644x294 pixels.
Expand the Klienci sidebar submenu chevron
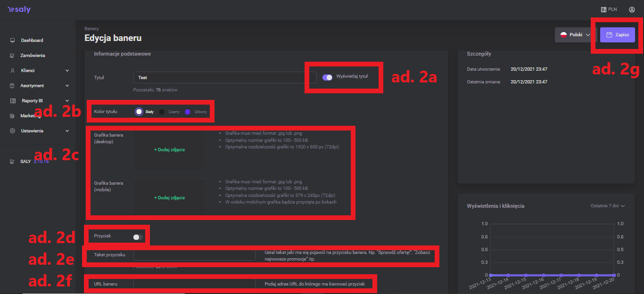point(67,71)
